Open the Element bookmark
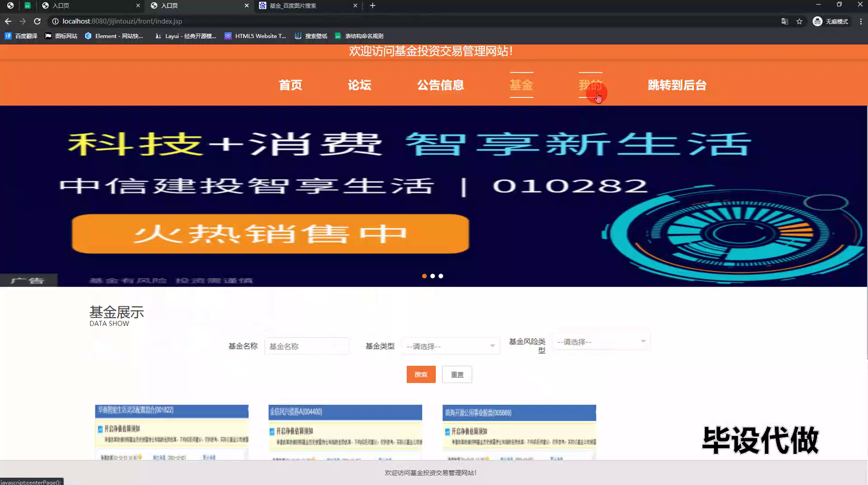 pyautogui.click(x=114, y=36)
